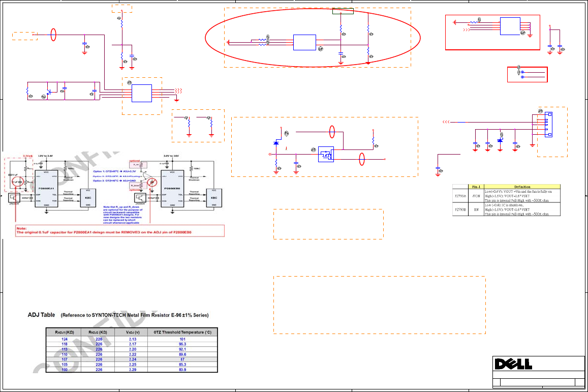Viewport: 588px width, 392px height.
Task: Click the "VADJ (V)" column header
Action: pos(132,333)
